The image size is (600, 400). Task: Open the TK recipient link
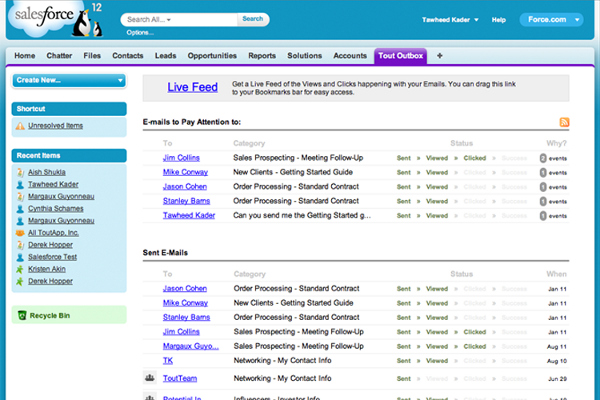point(168,361)
